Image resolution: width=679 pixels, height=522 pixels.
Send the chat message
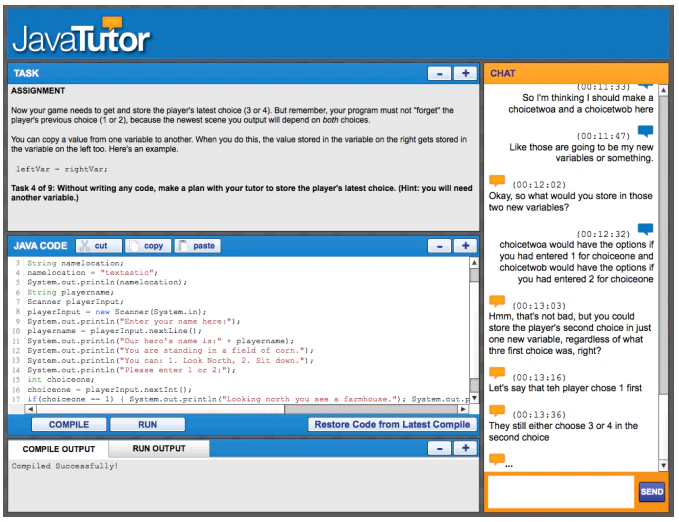click(651, 491)
